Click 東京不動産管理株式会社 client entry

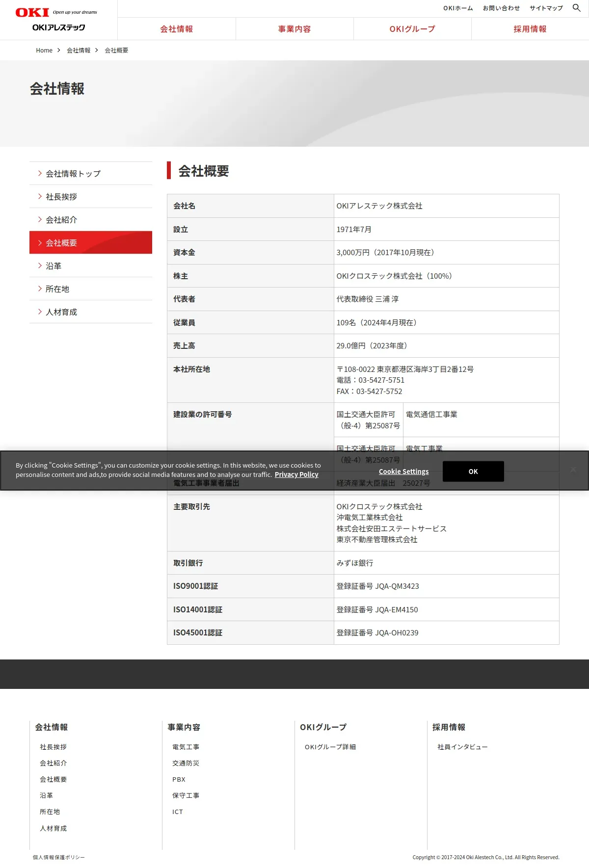[377, 540]
